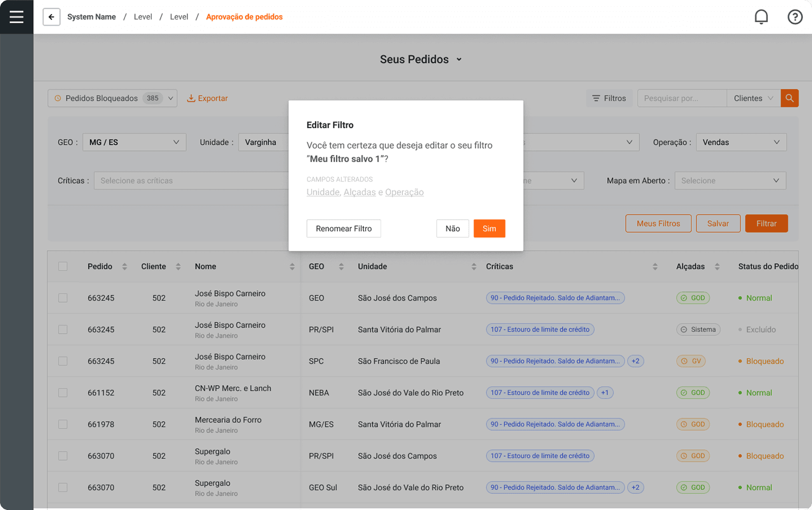
Task: Open the hamburger menu icon
Action: tap(17, 17)
